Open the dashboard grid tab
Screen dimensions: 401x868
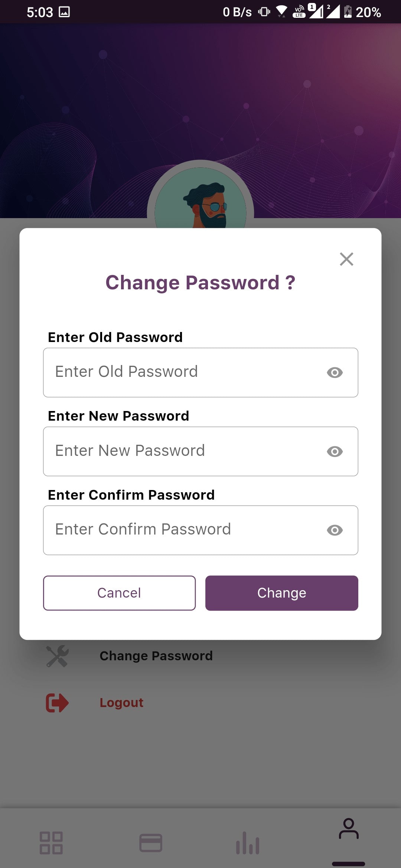click(51, 843)
